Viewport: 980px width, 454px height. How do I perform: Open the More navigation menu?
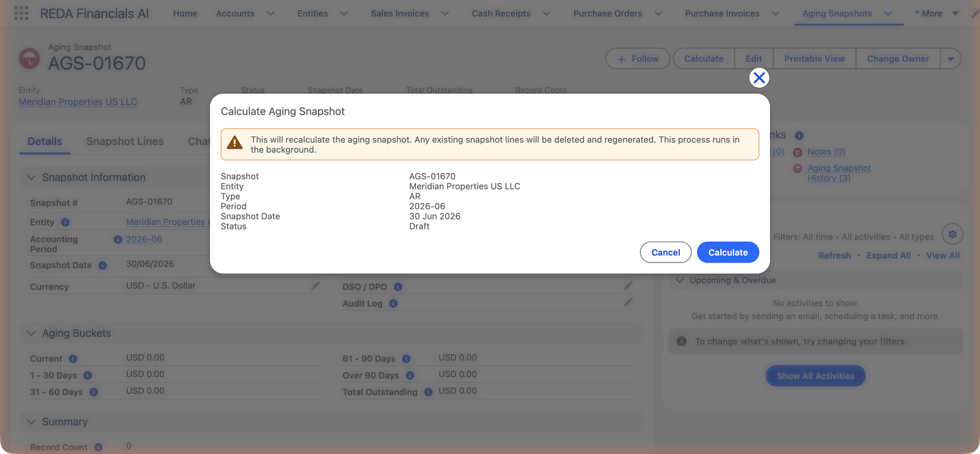tap(937, 13)
